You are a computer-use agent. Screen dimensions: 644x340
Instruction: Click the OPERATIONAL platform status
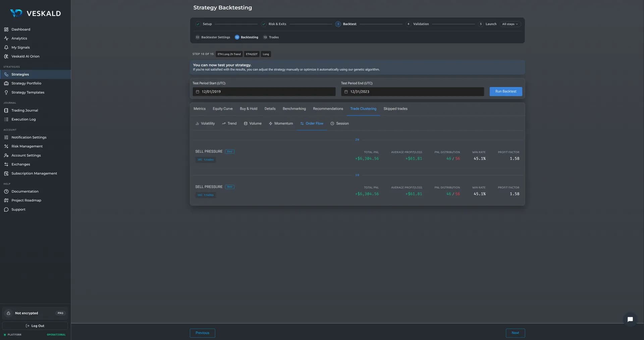[56, 335]
